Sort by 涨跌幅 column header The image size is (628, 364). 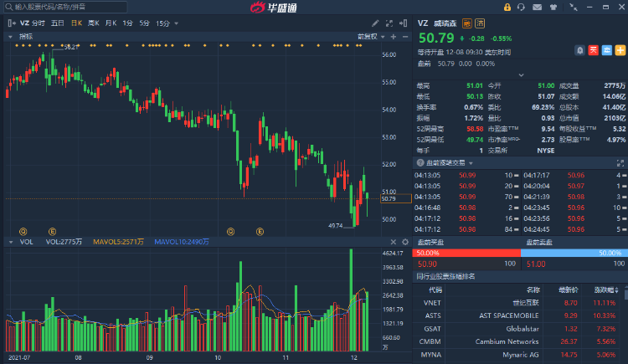coord(606,290)
